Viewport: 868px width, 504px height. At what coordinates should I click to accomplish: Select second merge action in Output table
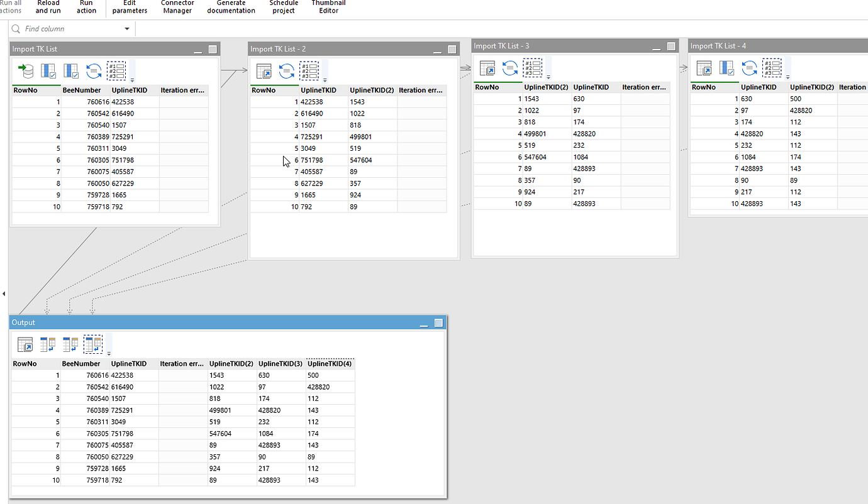click(x=70, y=344)
